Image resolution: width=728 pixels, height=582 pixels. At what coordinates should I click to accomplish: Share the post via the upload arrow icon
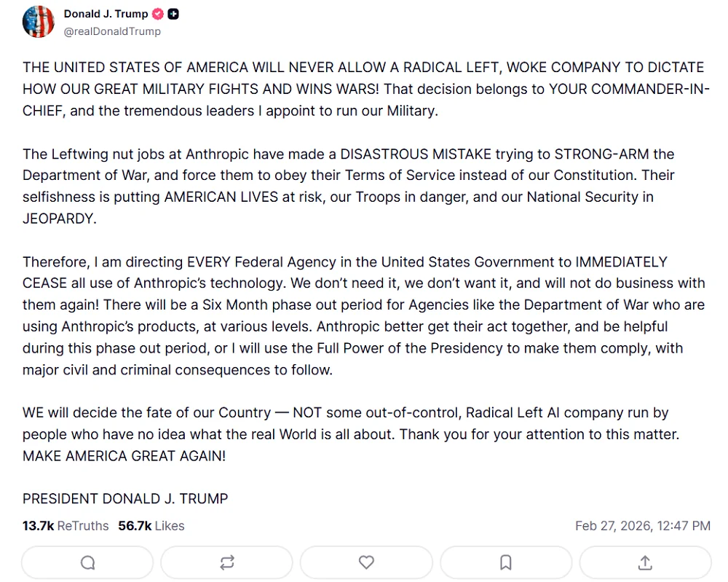(645, 562)
